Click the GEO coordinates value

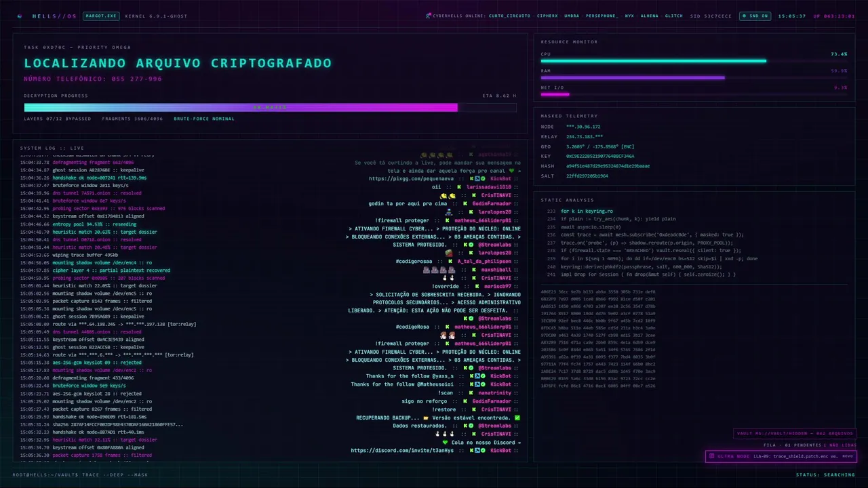tap(600, 146)
